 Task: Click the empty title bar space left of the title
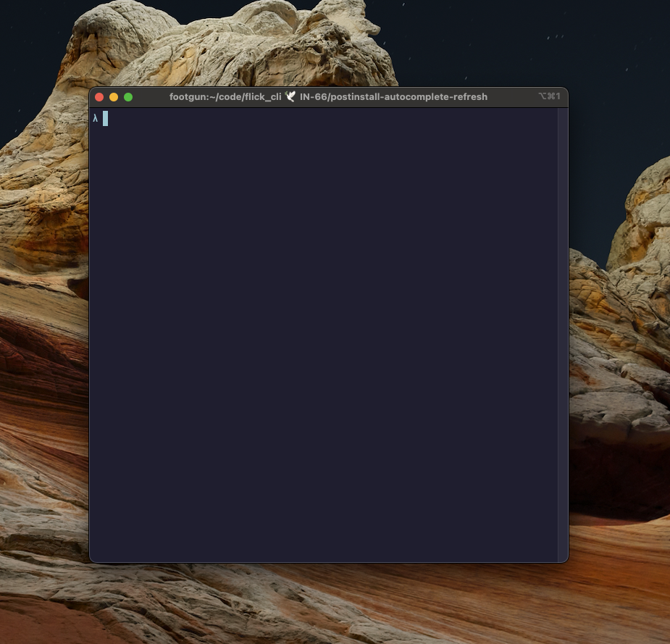[x=150, y=97]
